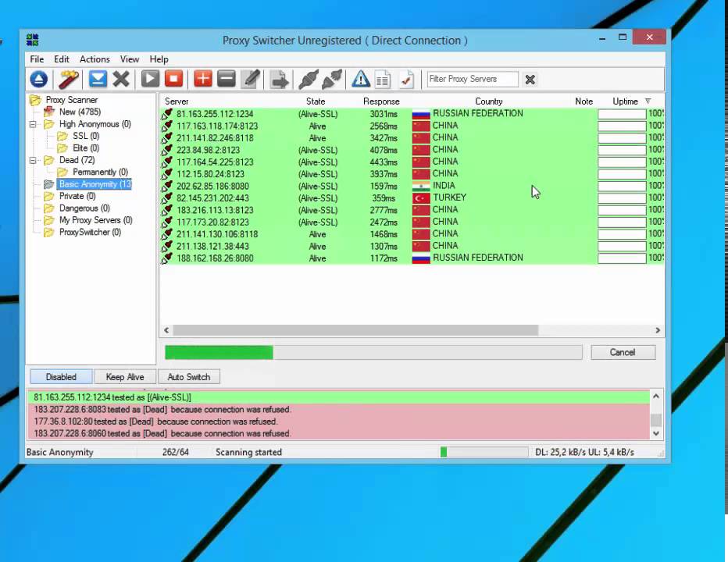The width and height of the screenshot is (728, 562).
Task: Click the green scan progress bar
Action: (x=373, y=352)
